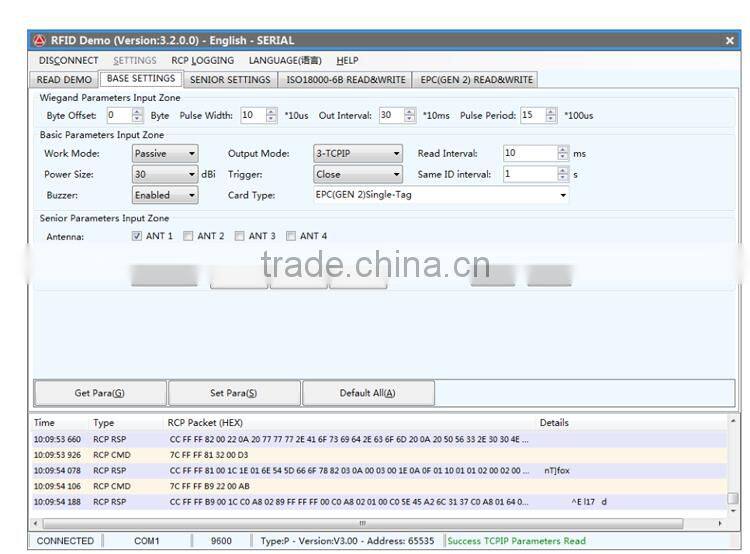This screenshot has width=750, height=554.
Task: Click the Default All(A) button
Action: click(368, 393)
